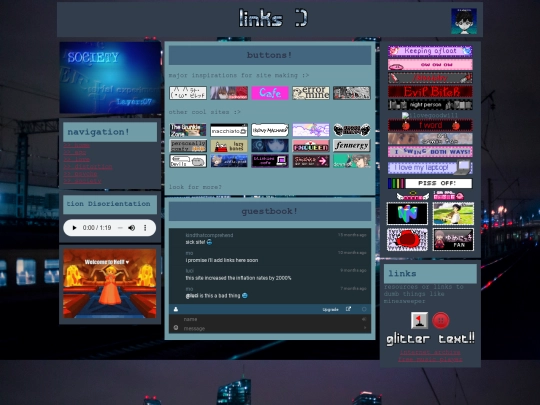Open the 'fennergy' site button
This screenshot has width=540, height=405.
click(352, 146)
